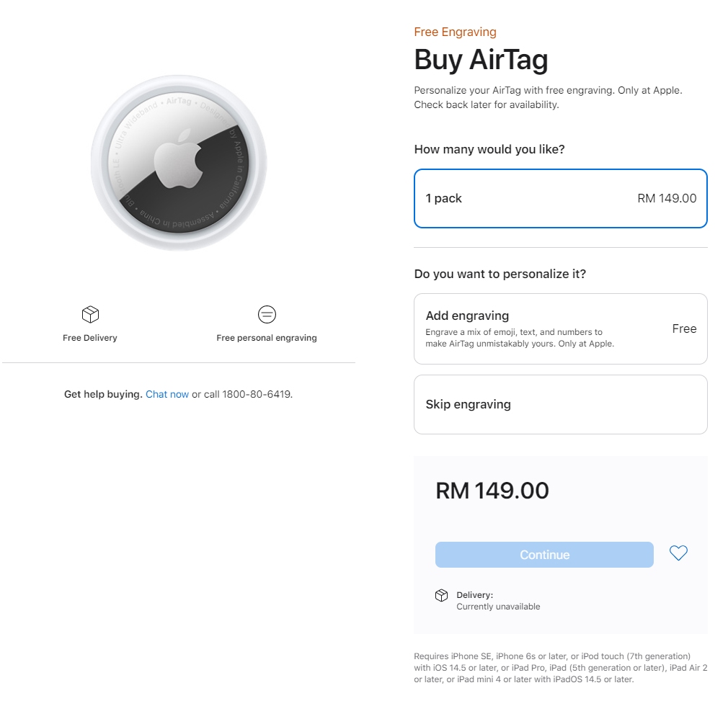Screen dimensions: 728x706
Task: Click the heart icon to favorite AirTag
Action: point(678,553)
